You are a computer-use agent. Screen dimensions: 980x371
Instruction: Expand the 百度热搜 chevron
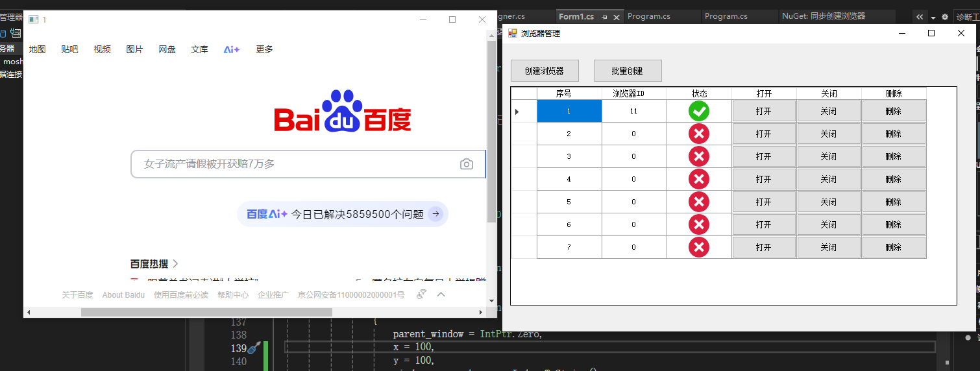tap(175, 264)
